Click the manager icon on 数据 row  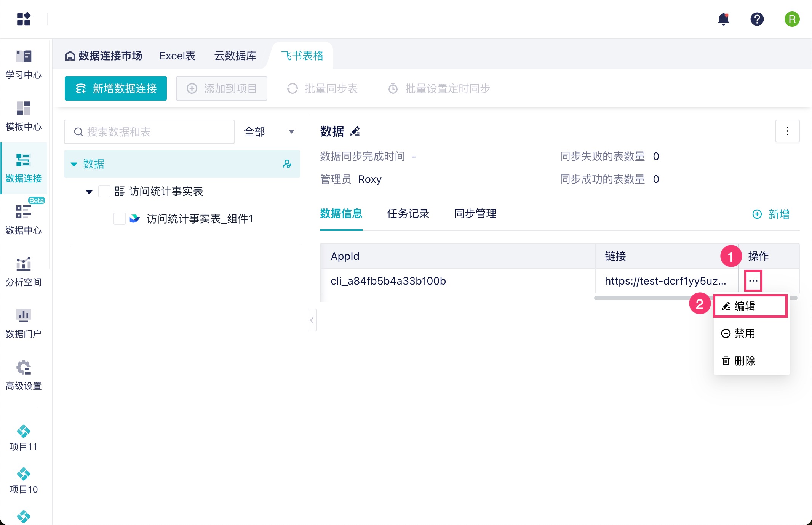click(287, 164)
